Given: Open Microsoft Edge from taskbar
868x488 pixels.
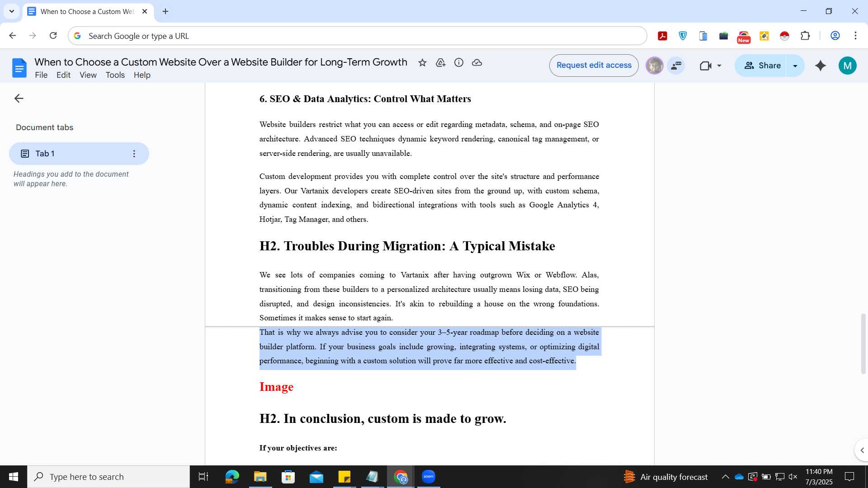Looking at the screenshot, I should click(232, 477).
